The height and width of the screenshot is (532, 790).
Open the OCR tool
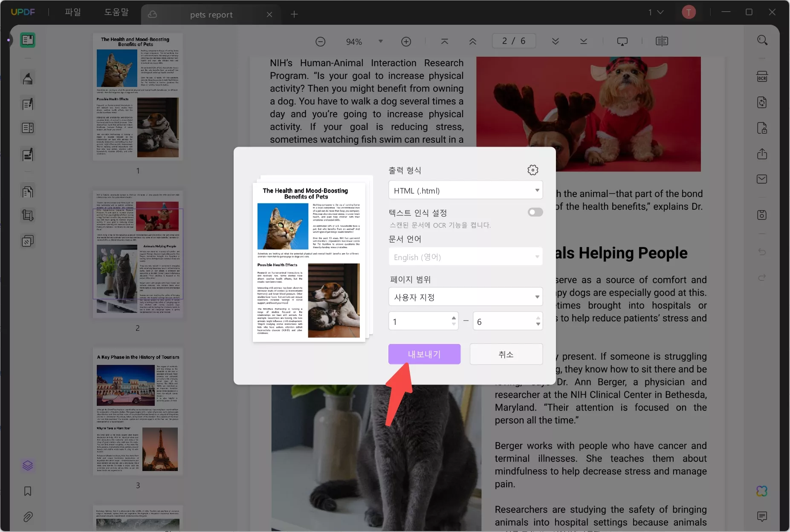tap(762, 77)
